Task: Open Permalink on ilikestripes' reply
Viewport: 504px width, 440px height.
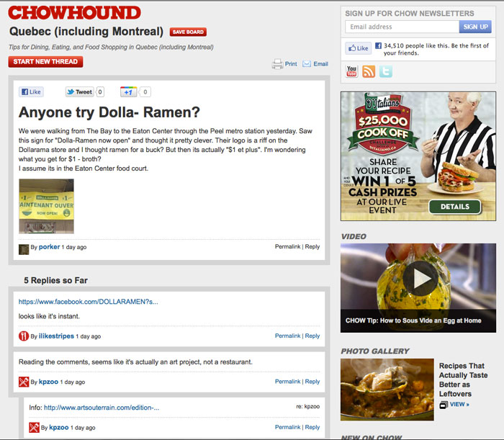Action: point(287,336)
